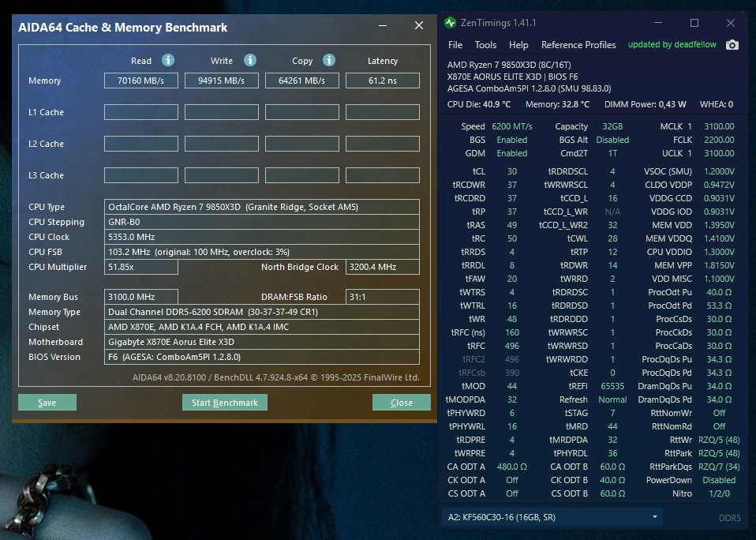Open the Help menu in ZenTimings
756x540 pixels.
518,45
